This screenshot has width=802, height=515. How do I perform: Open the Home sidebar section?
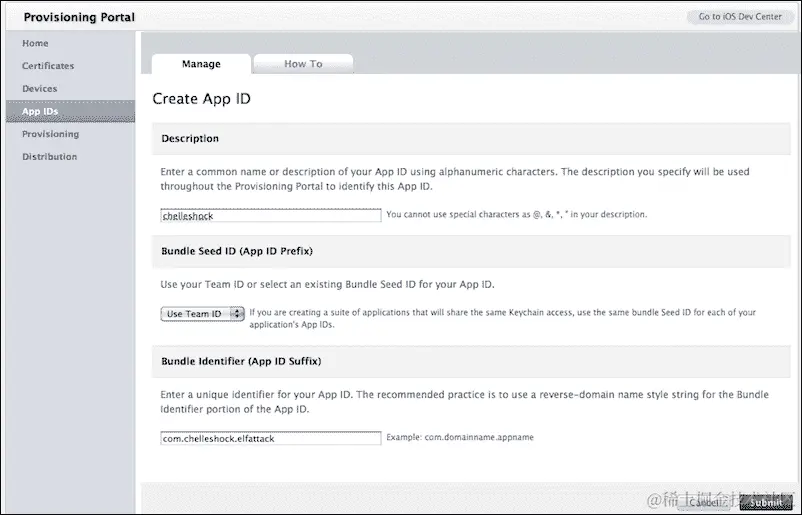coord(36,44)
